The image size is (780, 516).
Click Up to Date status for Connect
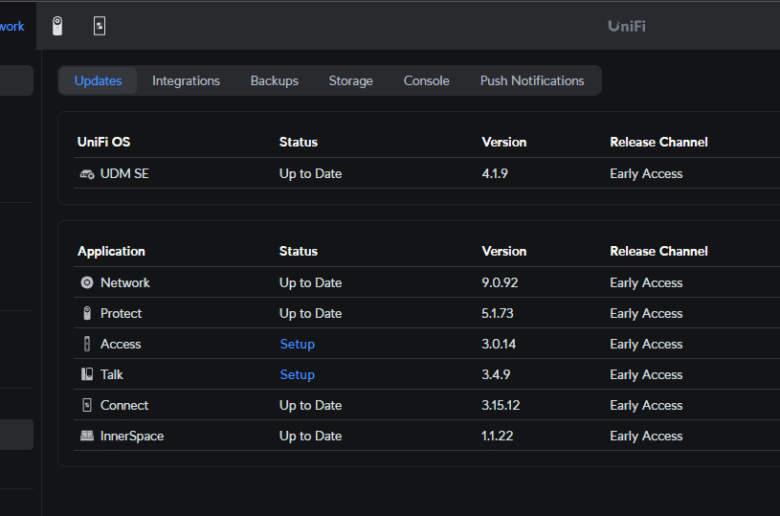(310, 405)
